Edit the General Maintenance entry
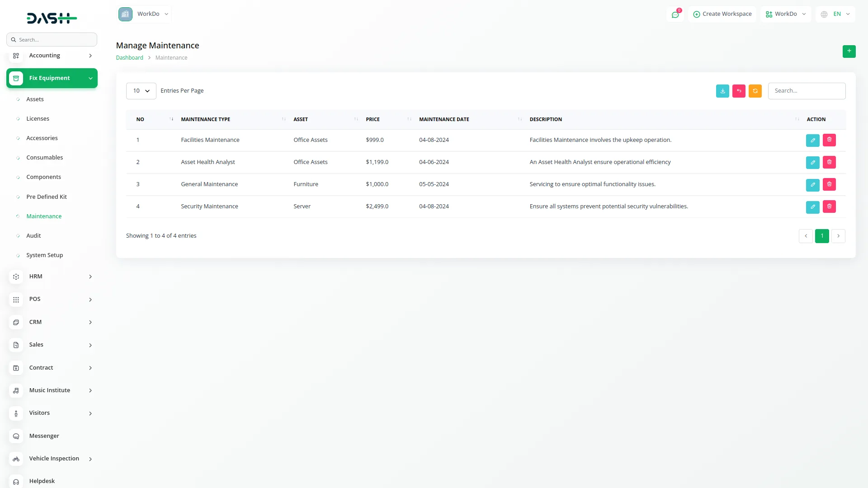Viewport: 868px width, 488px height. pos(812,184)
